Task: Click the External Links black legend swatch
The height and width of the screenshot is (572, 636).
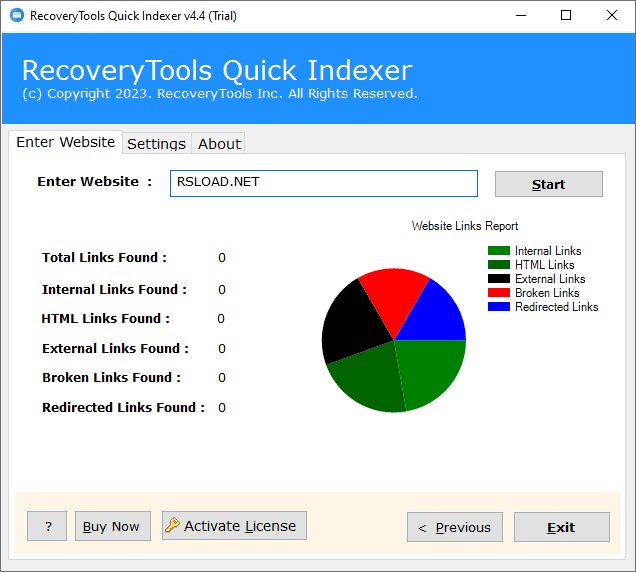Action: click(x=499, y=279)
